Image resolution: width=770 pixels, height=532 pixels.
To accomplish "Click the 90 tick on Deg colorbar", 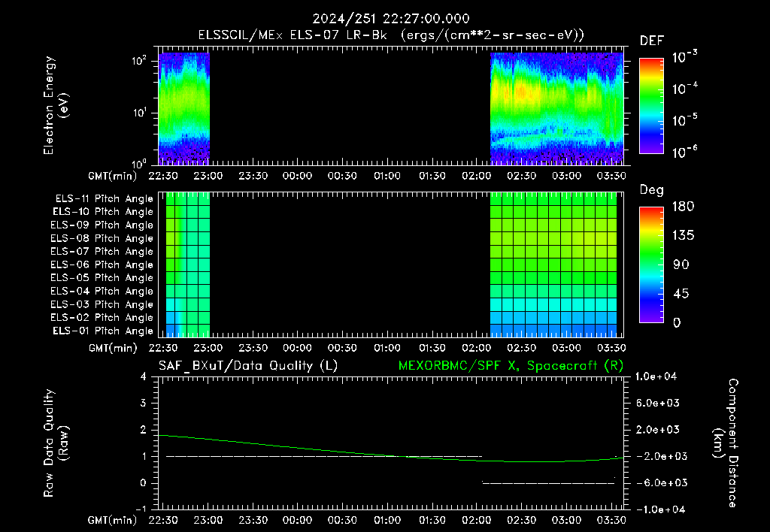I will point(681,264).
